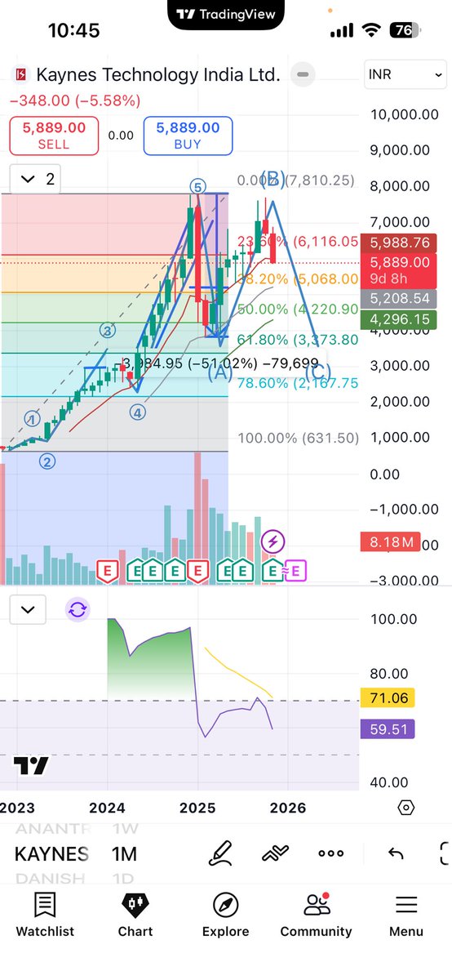
Task: Open the KAYNES symbol picker
Action: tap(51, 854)
